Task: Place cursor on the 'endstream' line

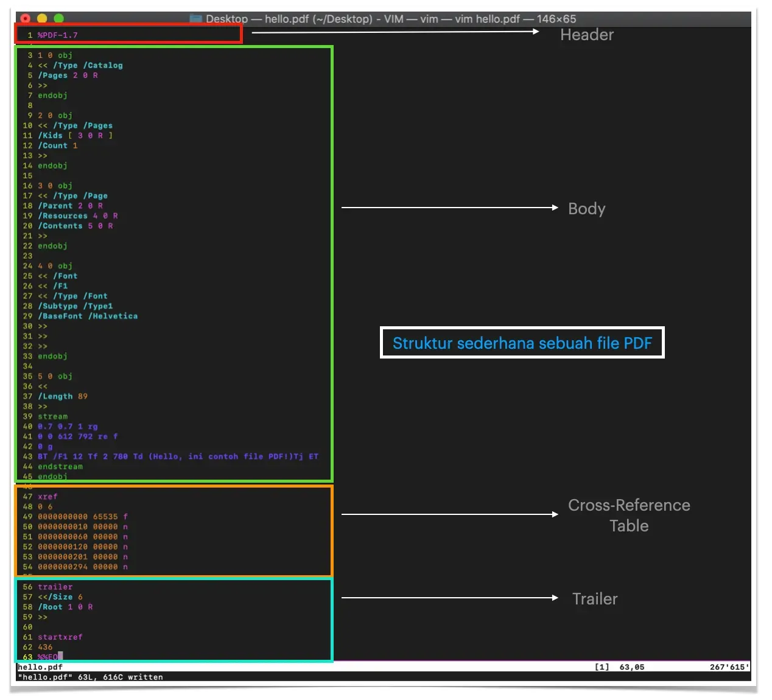Action: coord(60,467)
